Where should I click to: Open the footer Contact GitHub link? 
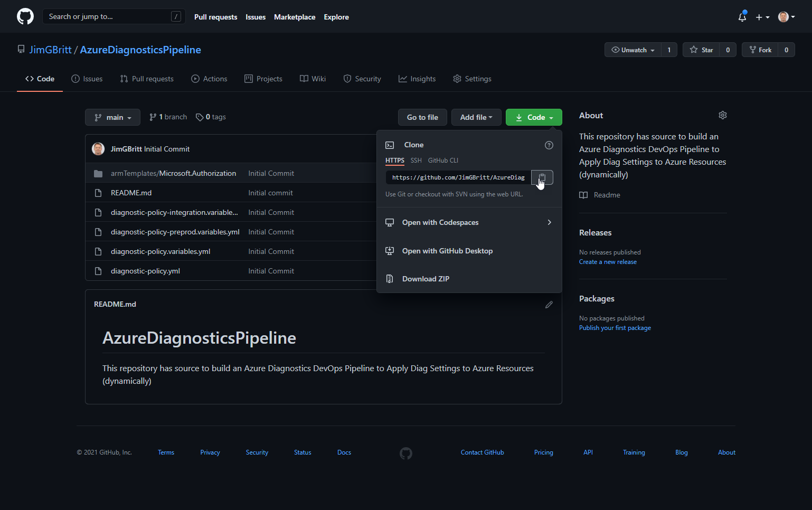coord(482,452)
